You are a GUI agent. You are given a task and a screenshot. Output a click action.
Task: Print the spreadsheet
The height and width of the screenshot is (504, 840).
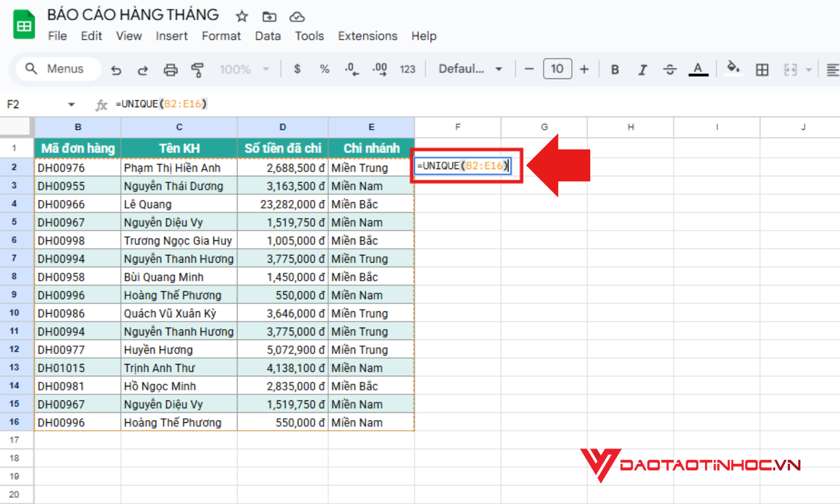pyautogui.click(x=170, y=69)
